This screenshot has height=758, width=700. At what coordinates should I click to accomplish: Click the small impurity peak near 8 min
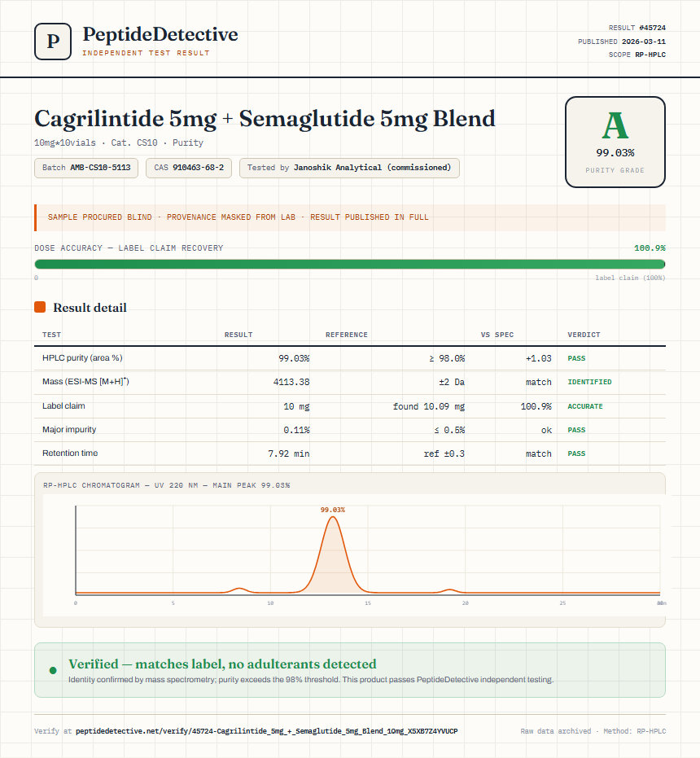click(x=238, y=589)
